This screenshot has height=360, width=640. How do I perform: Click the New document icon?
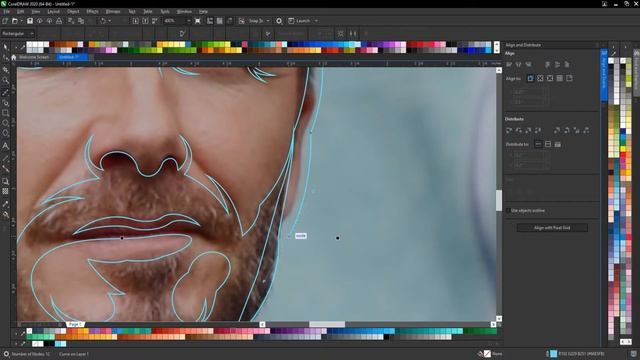click(5, 20)
